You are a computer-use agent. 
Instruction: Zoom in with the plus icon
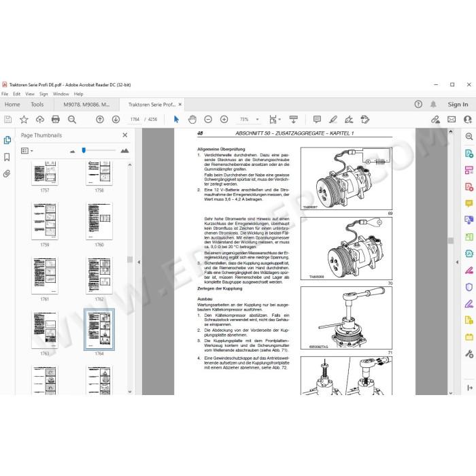point(224,120)
